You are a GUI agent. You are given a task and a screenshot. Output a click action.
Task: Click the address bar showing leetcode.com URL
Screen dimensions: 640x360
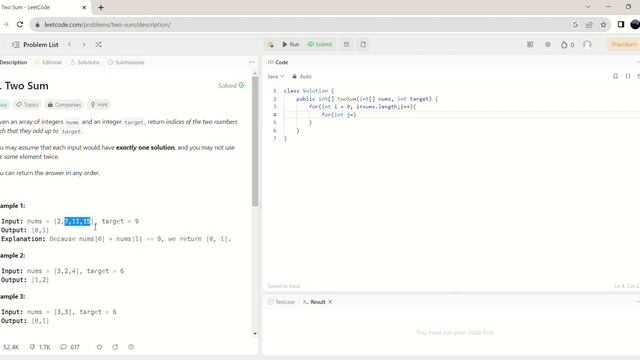point(302,24)
